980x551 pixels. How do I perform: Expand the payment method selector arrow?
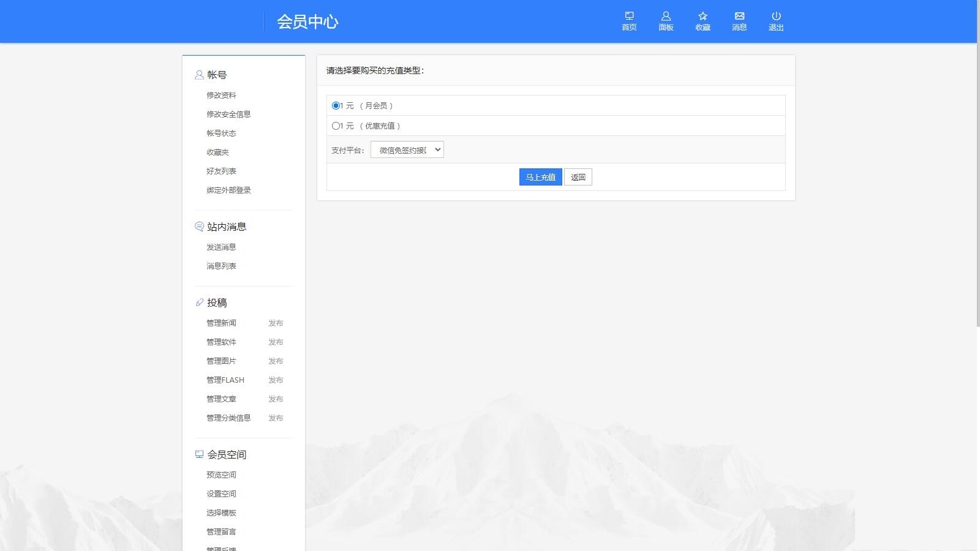point(437,149)
